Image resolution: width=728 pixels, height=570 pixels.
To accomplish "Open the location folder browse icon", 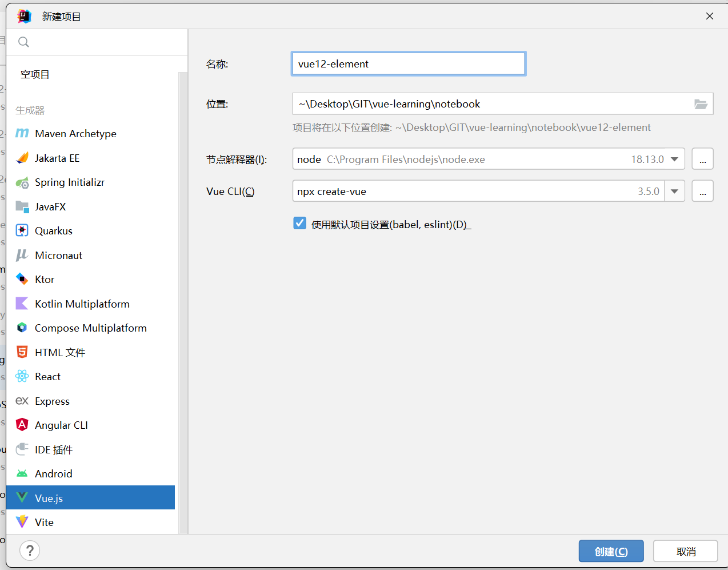I will click(701, 104).
